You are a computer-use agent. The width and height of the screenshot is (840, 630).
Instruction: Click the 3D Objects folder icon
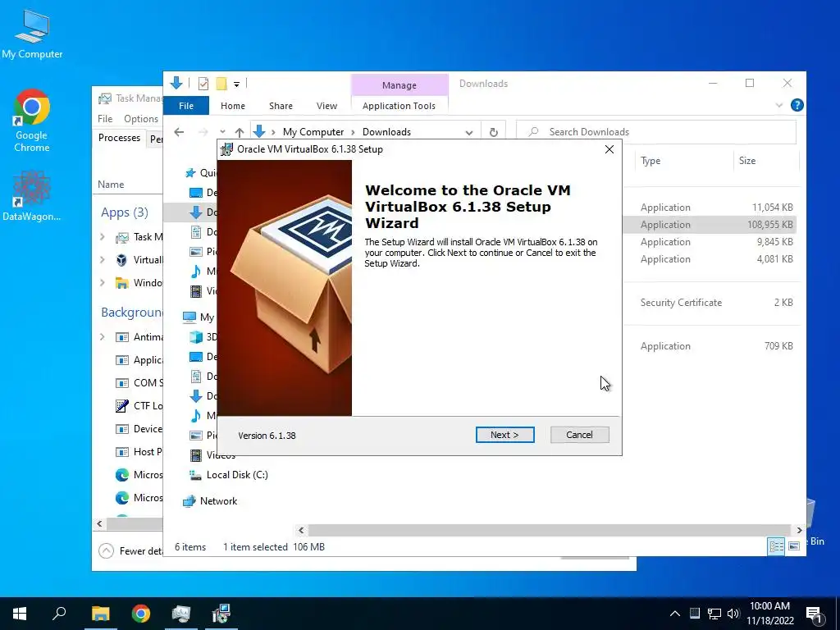[x=196, y=337]
